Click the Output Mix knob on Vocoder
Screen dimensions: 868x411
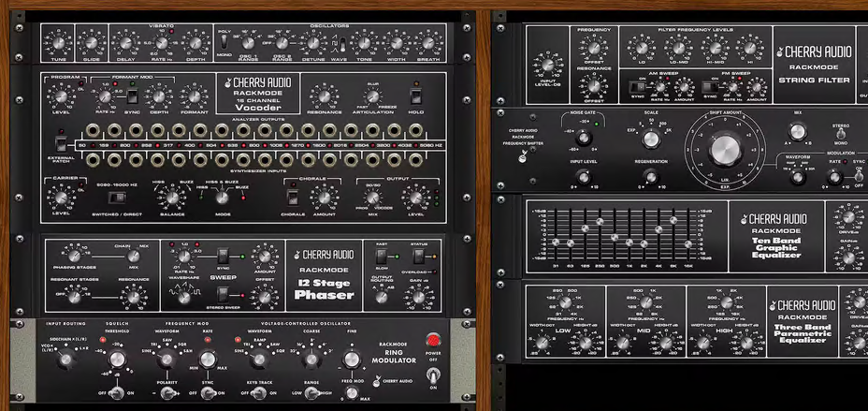(371, 198)
